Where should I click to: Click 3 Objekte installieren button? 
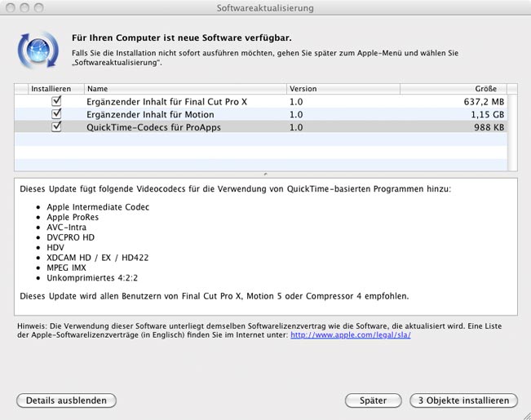click(463, 400)
